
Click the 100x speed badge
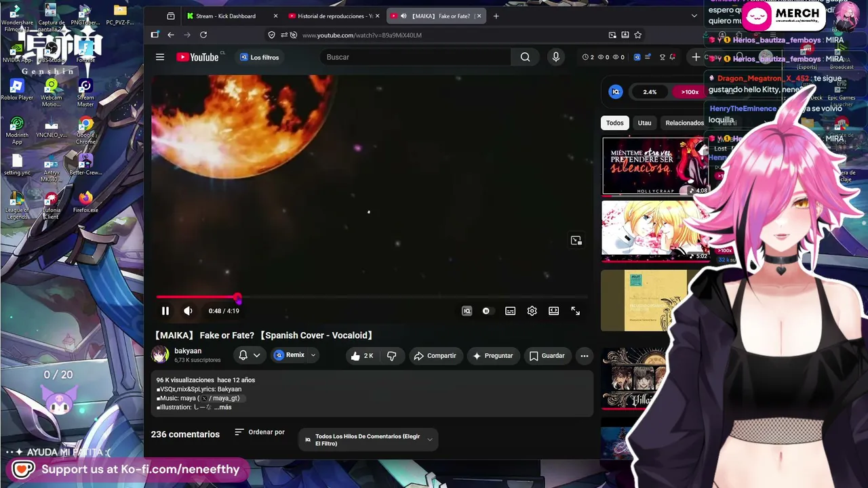click(x=690, y=91)
